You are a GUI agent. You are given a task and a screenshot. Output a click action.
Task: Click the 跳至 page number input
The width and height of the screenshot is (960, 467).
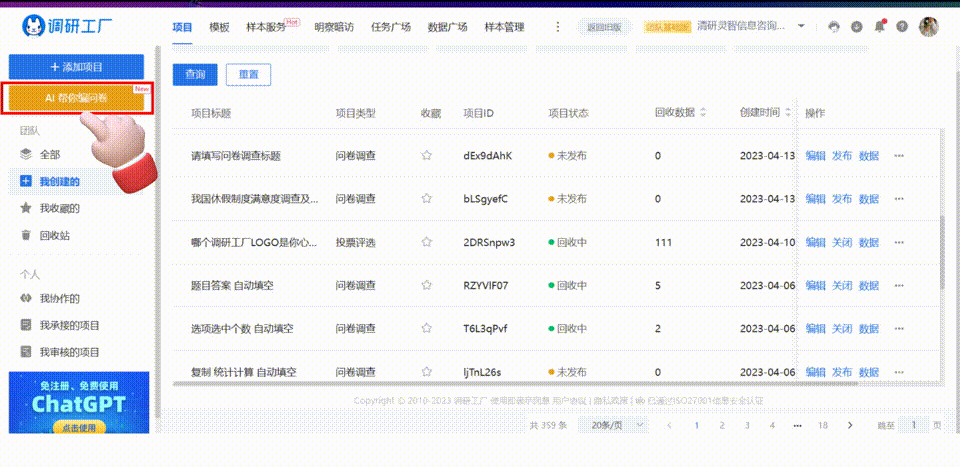(913, 425)
